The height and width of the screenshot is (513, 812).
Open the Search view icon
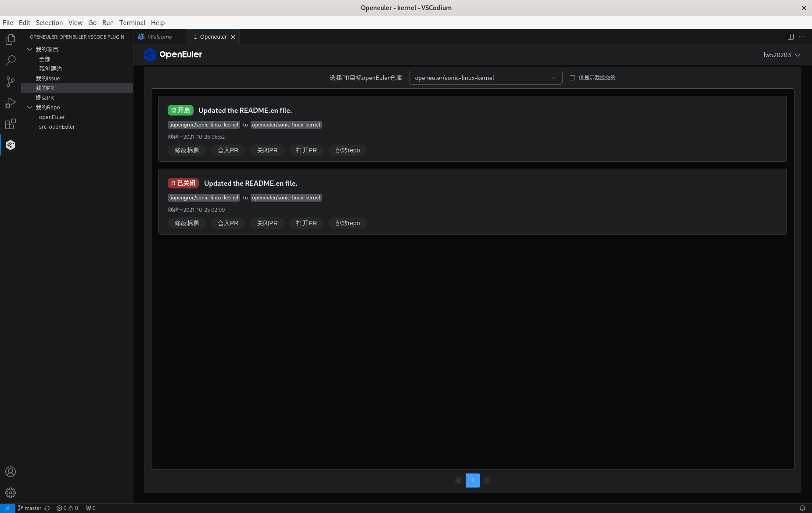(x=11, y=61)
